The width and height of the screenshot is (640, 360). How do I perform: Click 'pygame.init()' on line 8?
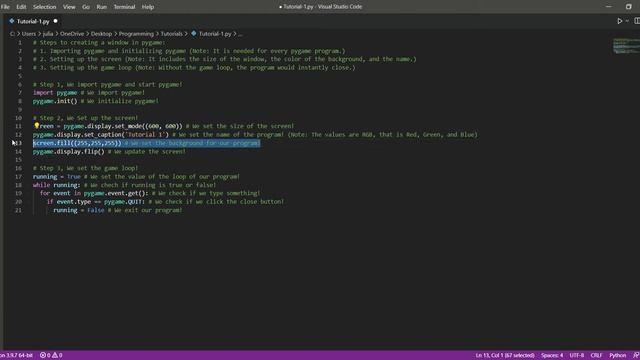[x=55, y=101]
